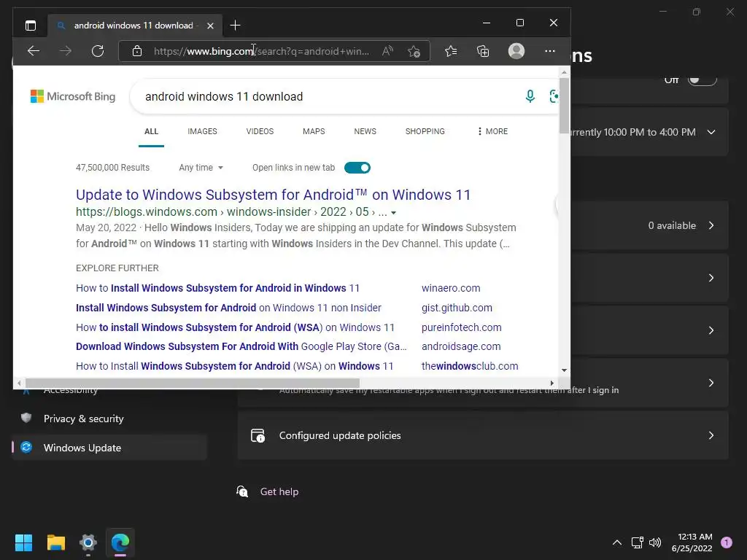This screenshot has width=747, height=560.
Task: Open the pureinfotech.com link
Action: pos(461,327)
